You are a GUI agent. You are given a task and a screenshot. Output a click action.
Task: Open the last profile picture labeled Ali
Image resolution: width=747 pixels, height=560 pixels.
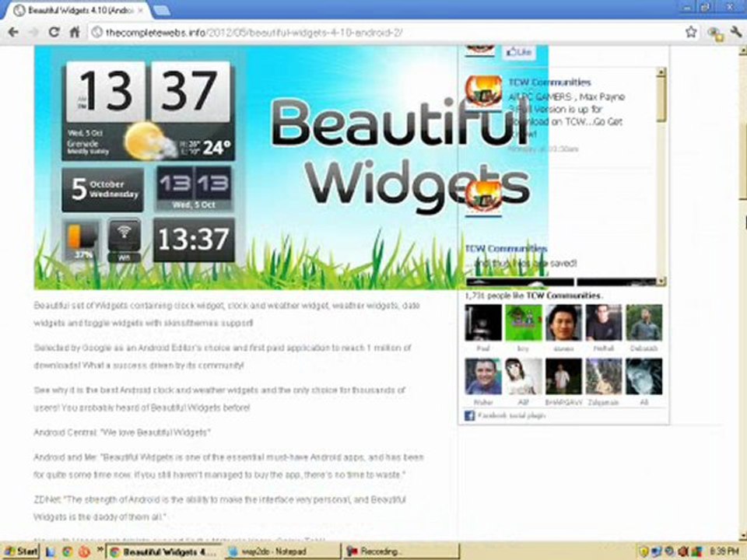(644, 376)
